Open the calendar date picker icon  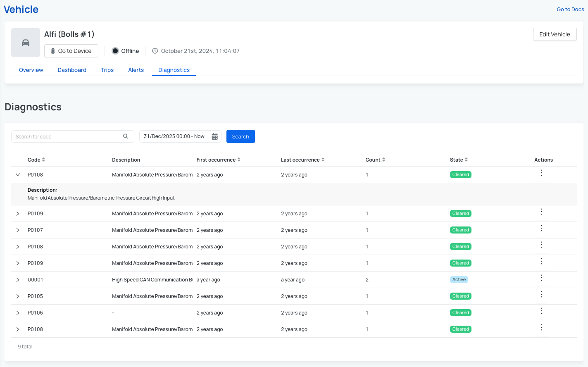click(215, 136)
